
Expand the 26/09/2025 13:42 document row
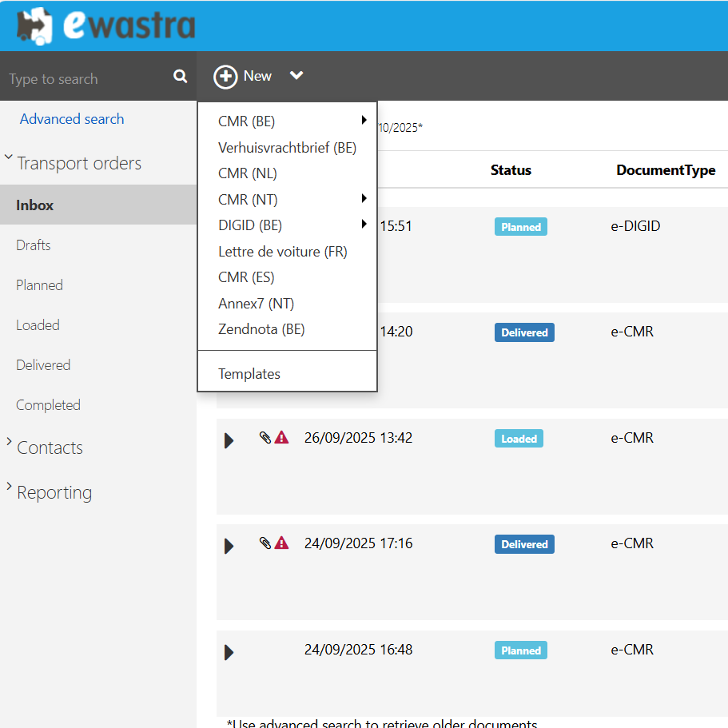[x=229, y=440]
